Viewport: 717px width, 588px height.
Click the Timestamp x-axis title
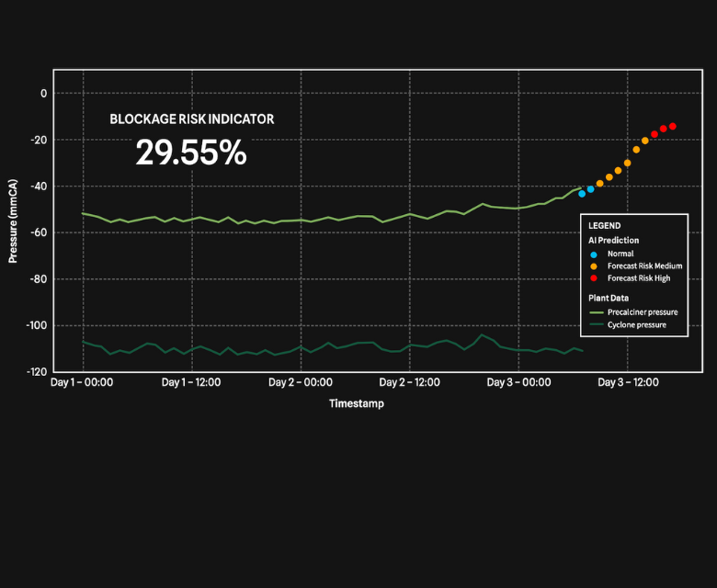[357, 403]
